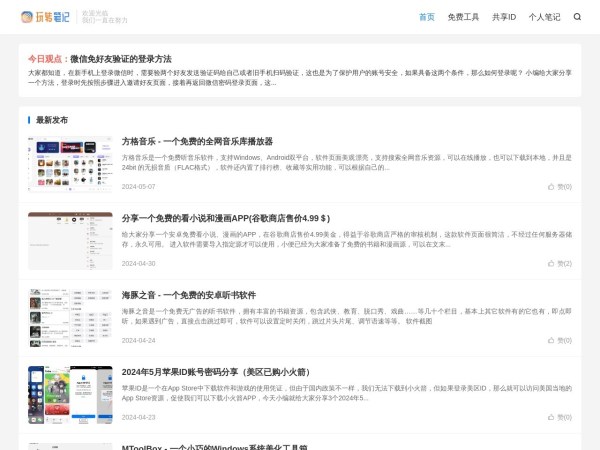
Task: Open the 方格音乐 music player article title
Action: click(197, 141)
